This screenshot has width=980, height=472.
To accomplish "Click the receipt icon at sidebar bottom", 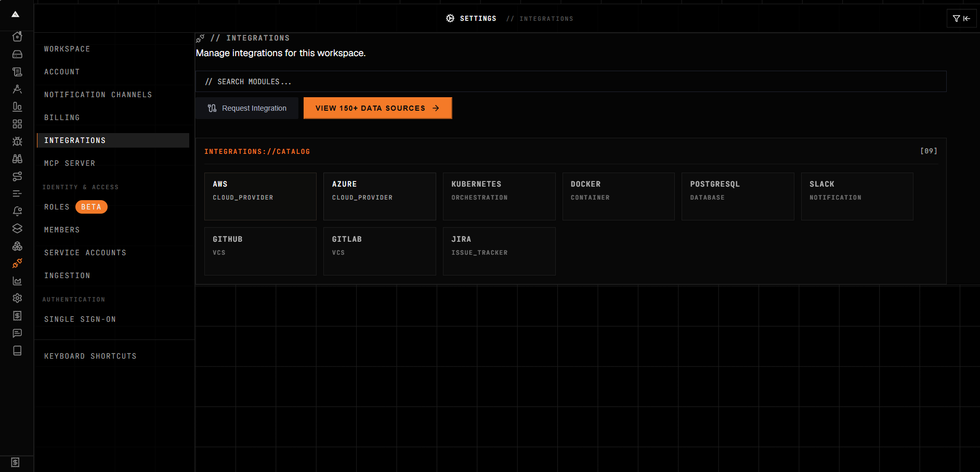I will click(x=15, y=462).
